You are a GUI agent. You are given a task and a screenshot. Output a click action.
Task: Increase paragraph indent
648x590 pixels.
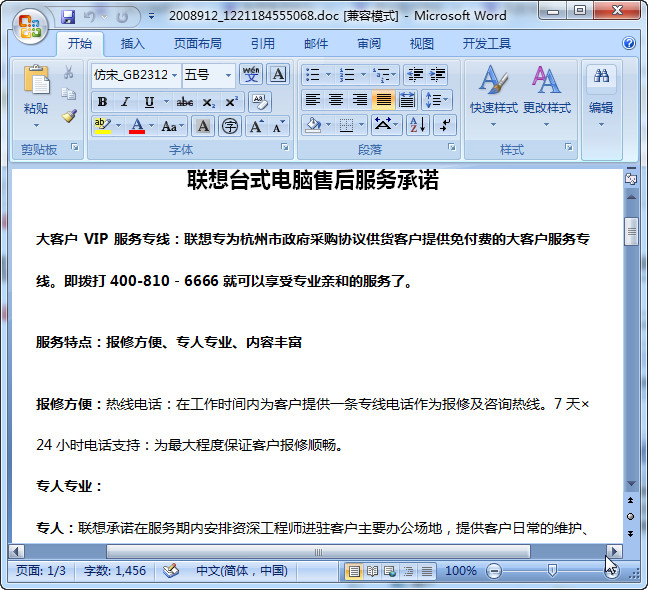click(437, 75)
